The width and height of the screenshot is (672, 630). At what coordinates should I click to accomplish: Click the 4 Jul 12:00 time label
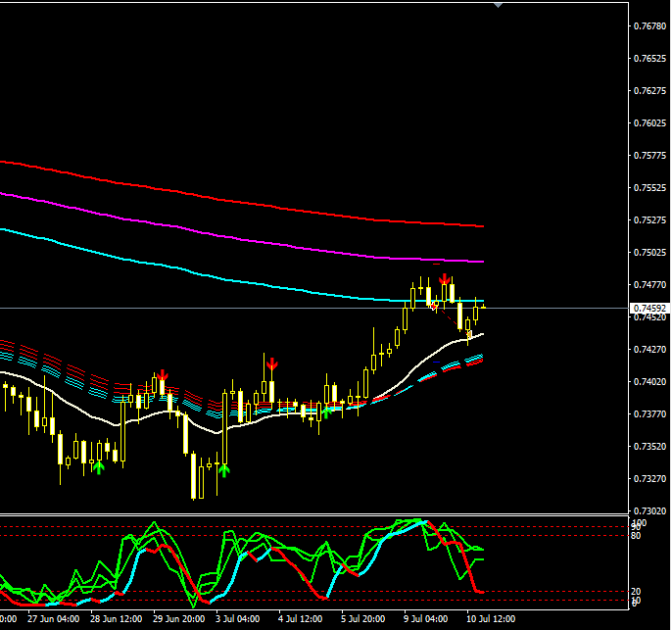pos(300,619)
